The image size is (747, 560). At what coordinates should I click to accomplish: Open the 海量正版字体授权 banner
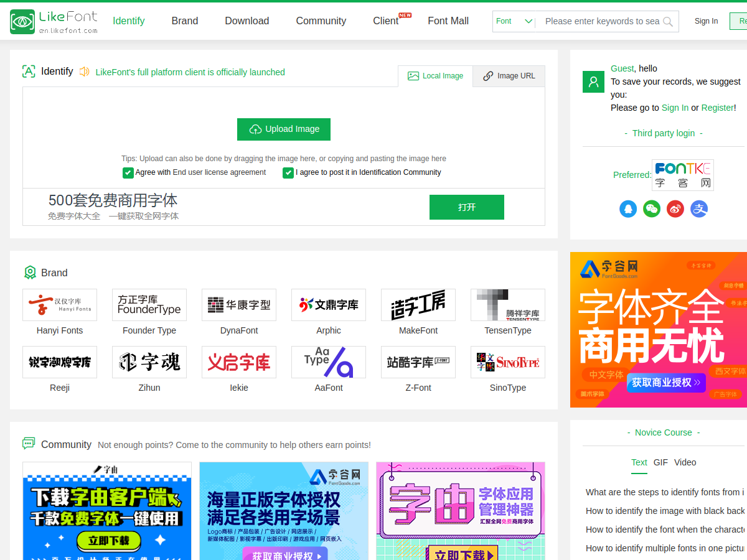point(284,511)
